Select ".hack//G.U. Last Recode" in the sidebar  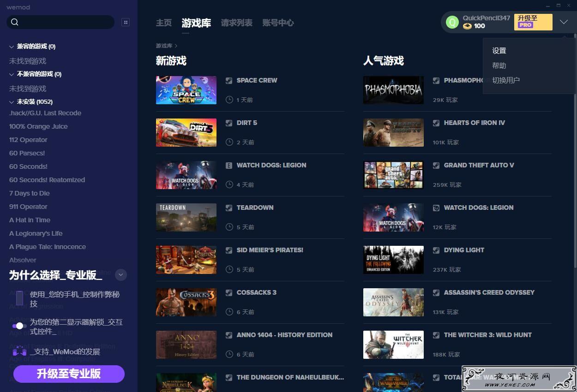click(x=45, y=113)
